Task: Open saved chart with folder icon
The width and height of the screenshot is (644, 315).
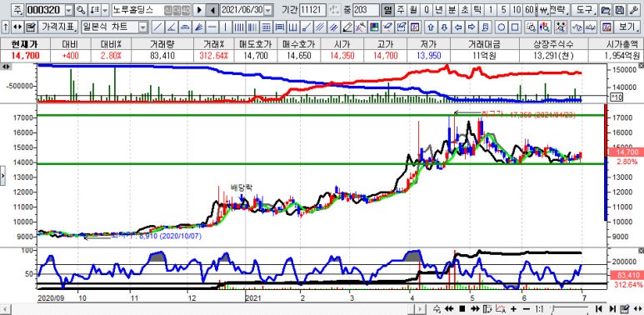Action: click(x=606, y=9)
